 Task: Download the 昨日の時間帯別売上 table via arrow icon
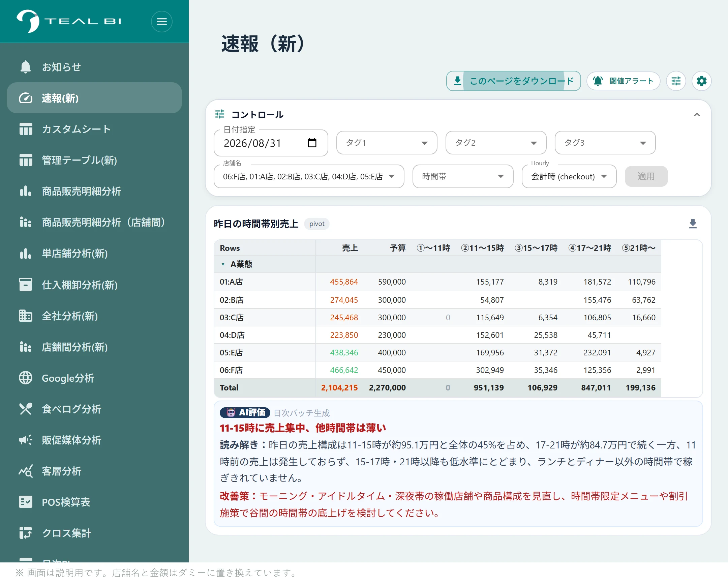(693, 224)
